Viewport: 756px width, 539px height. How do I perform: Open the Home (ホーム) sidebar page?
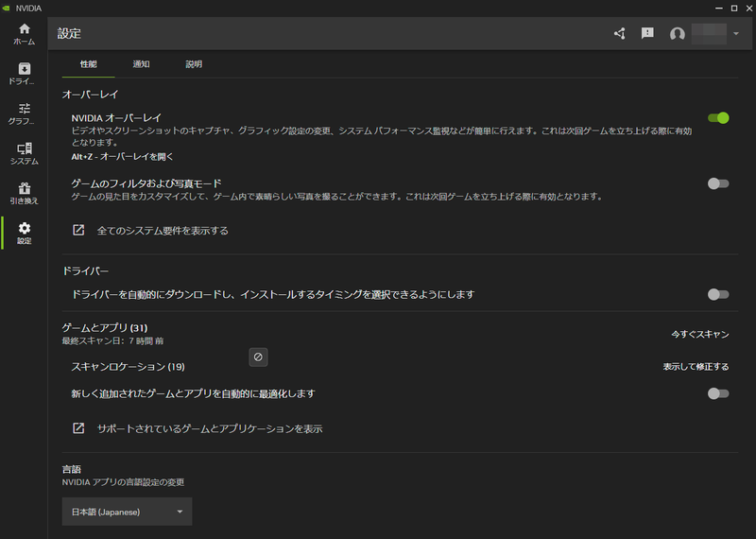click(x=25, y=34)
